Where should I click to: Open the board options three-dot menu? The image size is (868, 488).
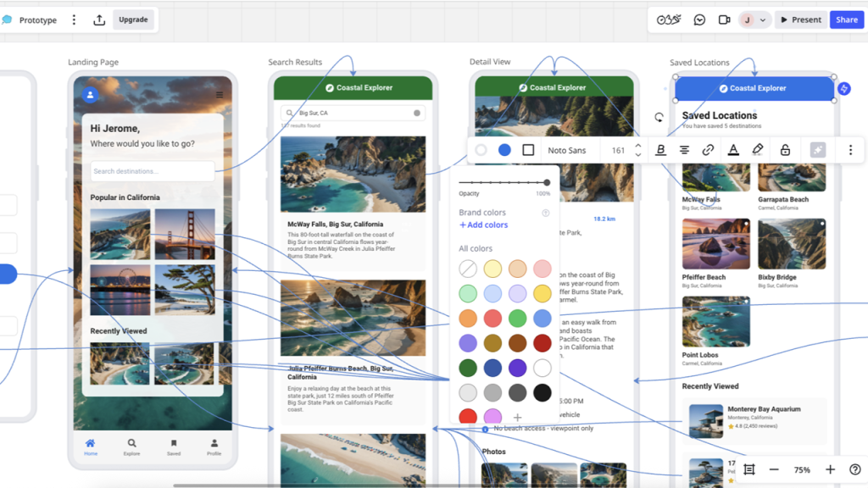(x=74, y=19)
